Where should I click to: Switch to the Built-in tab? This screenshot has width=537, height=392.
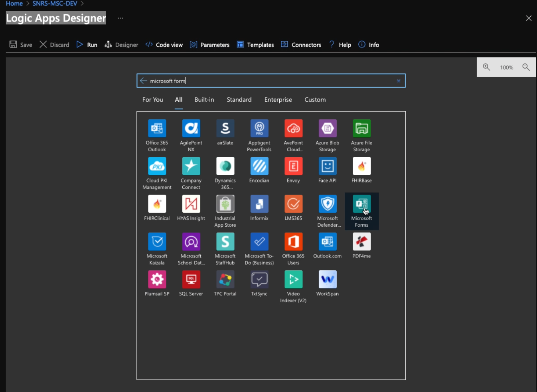tap(204, 99)
